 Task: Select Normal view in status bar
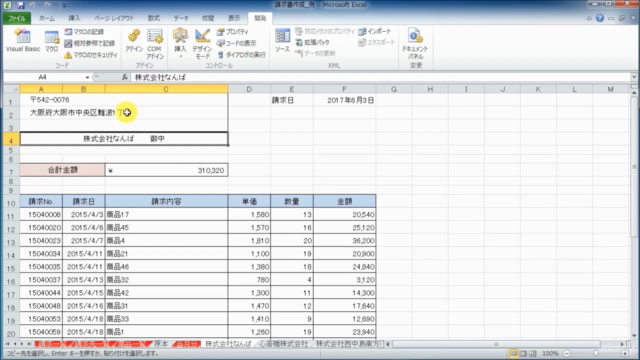513,353
